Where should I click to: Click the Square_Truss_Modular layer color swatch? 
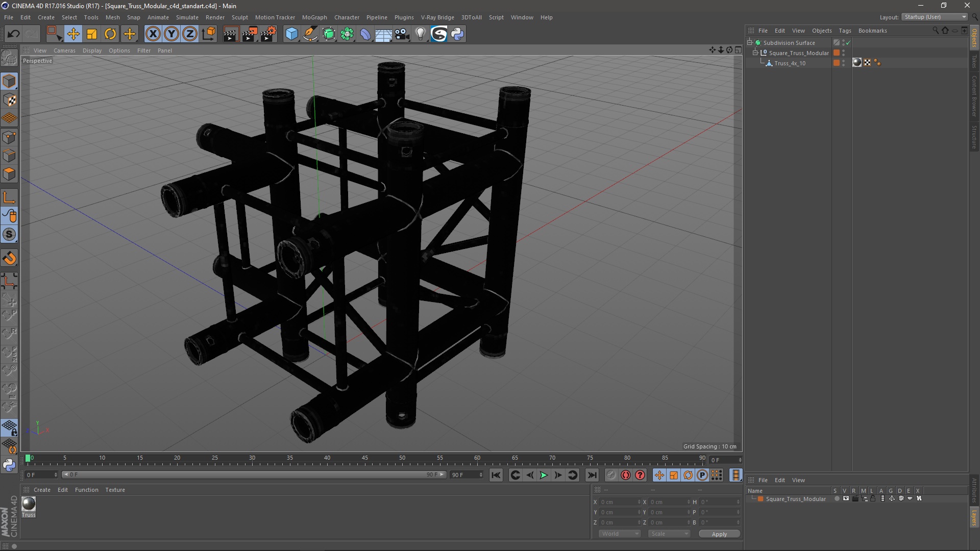761,499
